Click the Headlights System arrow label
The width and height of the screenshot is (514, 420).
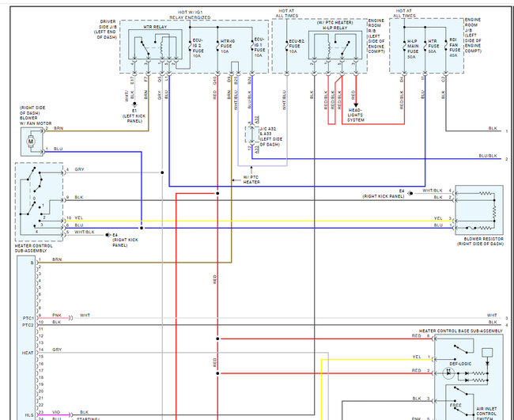[356, 115]
